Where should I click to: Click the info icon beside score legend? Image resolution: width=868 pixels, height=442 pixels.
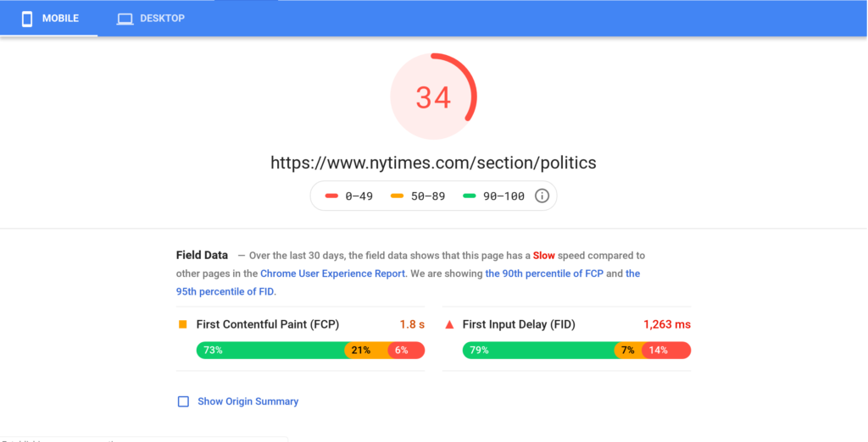542,196
